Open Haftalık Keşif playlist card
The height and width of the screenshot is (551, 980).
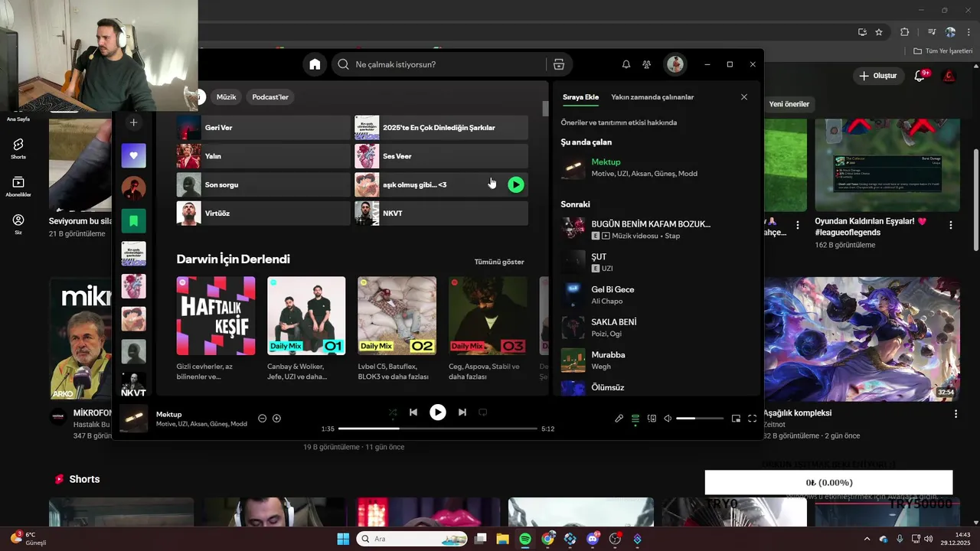(216, 329)
